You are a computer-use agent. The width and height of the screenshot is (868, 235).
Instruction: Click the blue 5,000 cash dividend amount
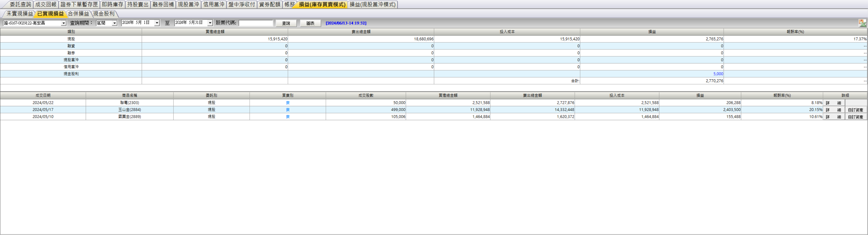(718, 74)
